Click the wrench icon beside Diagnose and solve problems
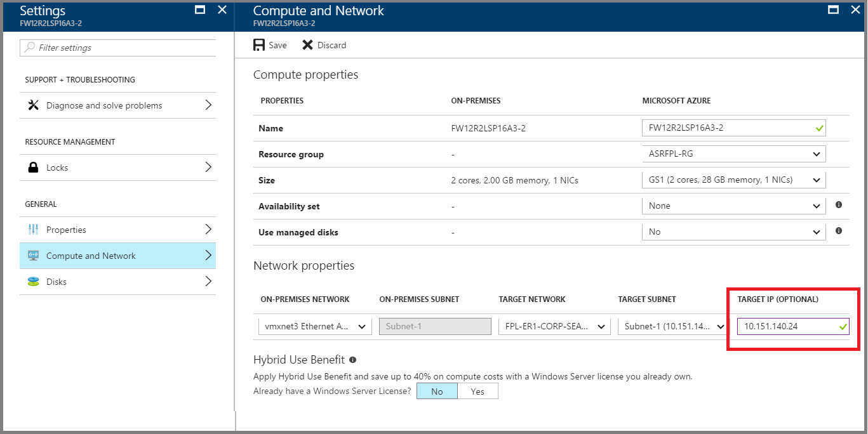Image resolution: width=868 pixels, height=434 pixels. 33,105
